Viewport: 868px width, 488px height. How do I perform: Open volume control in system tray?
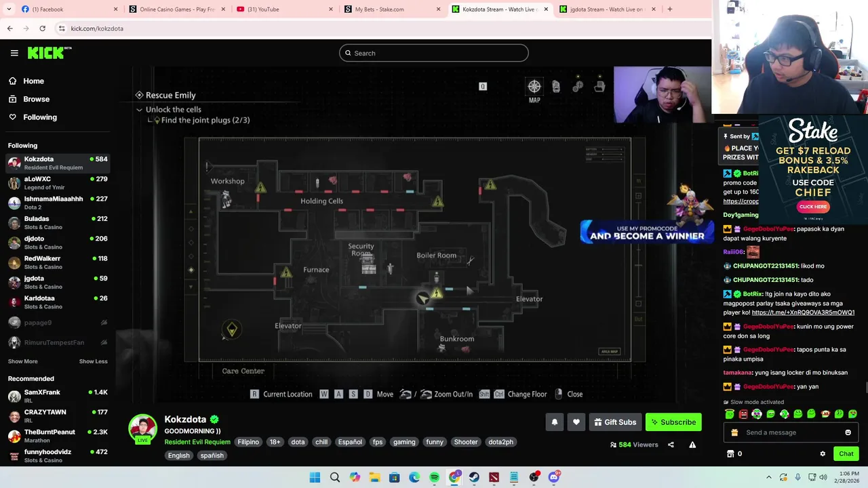click(823, 477)
